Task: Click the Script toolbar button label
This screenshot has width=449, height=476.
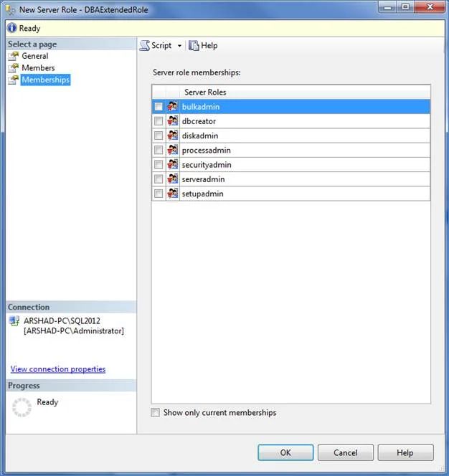Action: (161, 46)
